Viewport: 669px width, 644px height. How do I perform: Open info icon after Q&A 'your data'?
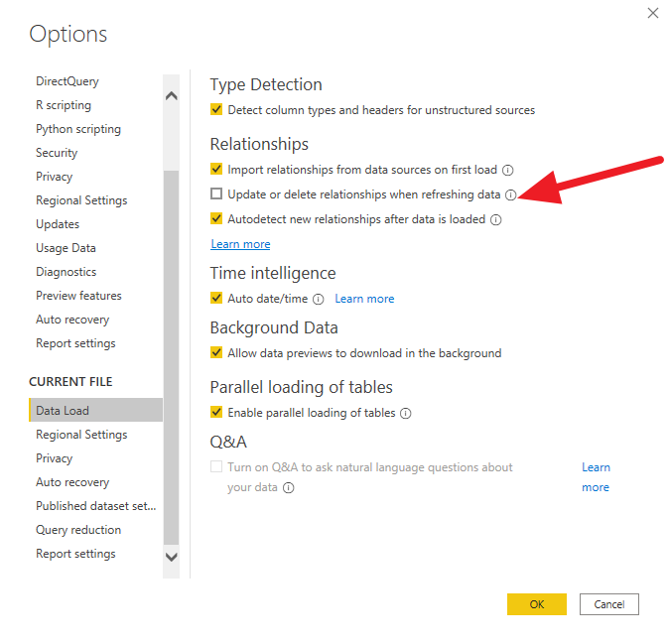(x=289, y=487)
